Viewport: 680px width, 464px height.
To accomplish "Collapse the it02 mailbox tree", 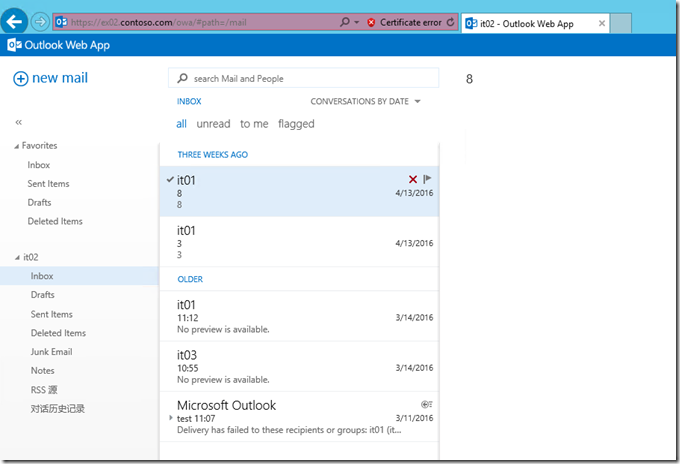I will pos(17,258).
